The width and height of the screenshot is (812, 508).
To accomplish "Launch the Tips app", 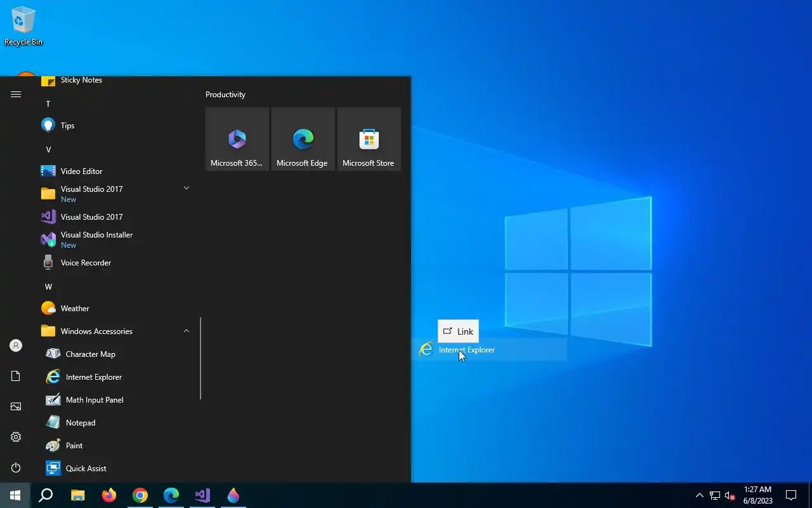I will pyautogui.click(x=116, y=126).
